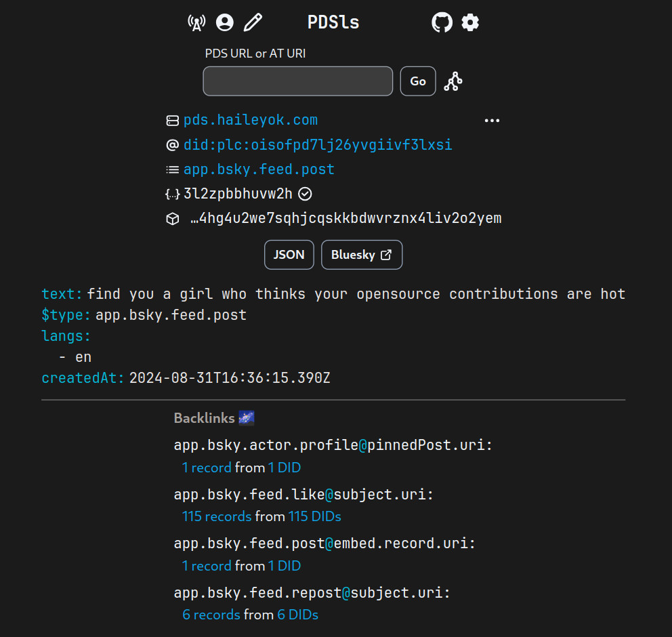Click the curly braces record icon
Image resolution: width=672 pixels, height=637 pixels.
coord(172,194)
